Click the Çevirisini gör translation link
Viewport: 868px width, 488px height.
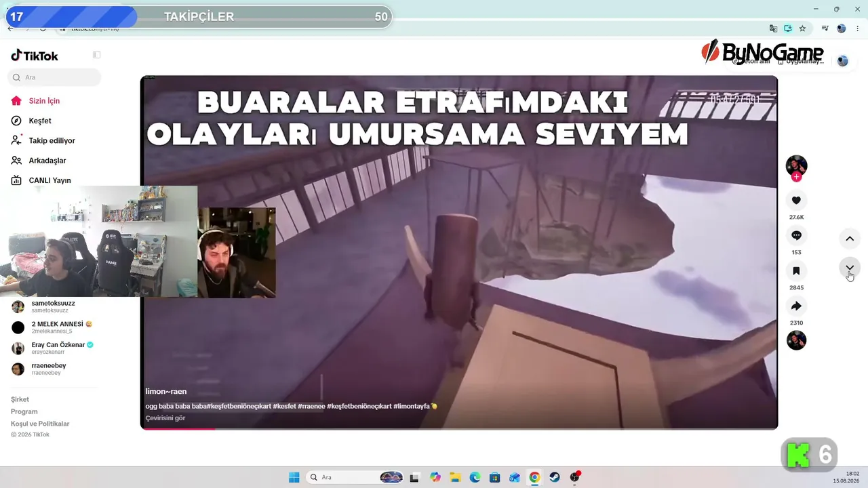pos(165,418)
